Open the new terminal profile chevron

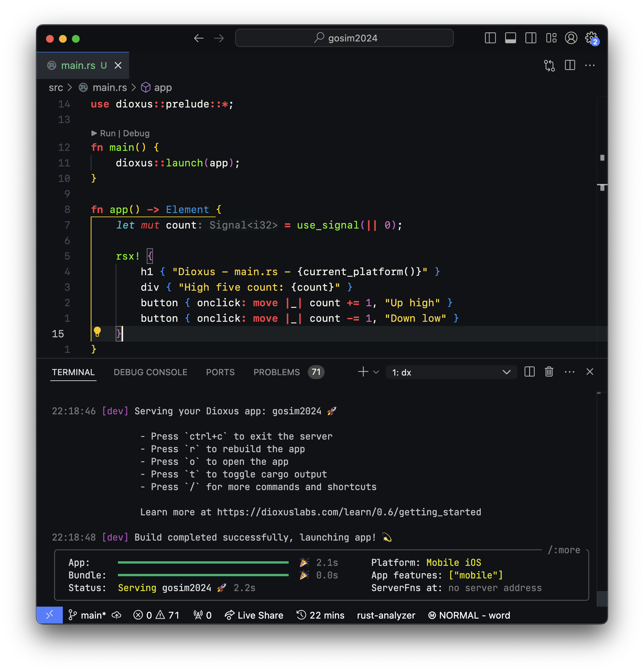point(376,372)
